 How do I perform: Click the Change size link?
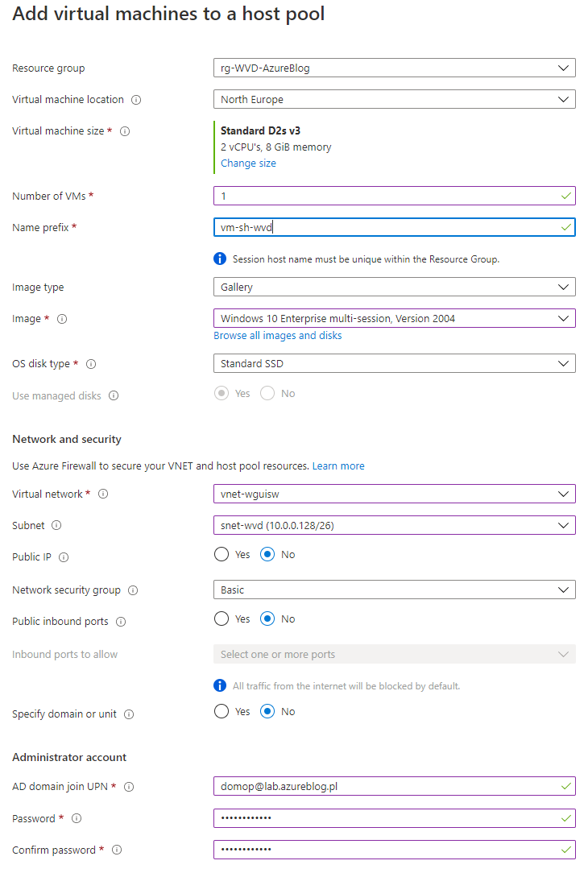248,163
